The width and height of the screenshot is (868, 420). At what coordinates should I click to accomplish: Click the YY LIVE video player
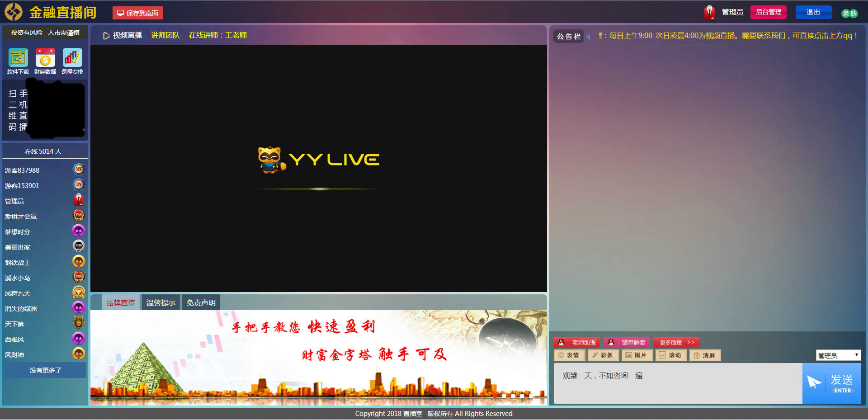point(319,168)
